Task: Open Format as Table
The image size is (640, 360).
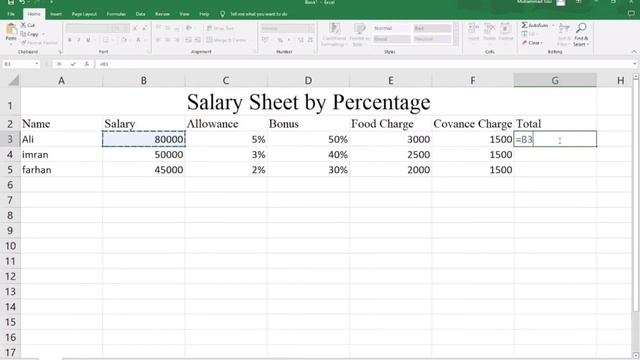Action: tap(359, 35)
